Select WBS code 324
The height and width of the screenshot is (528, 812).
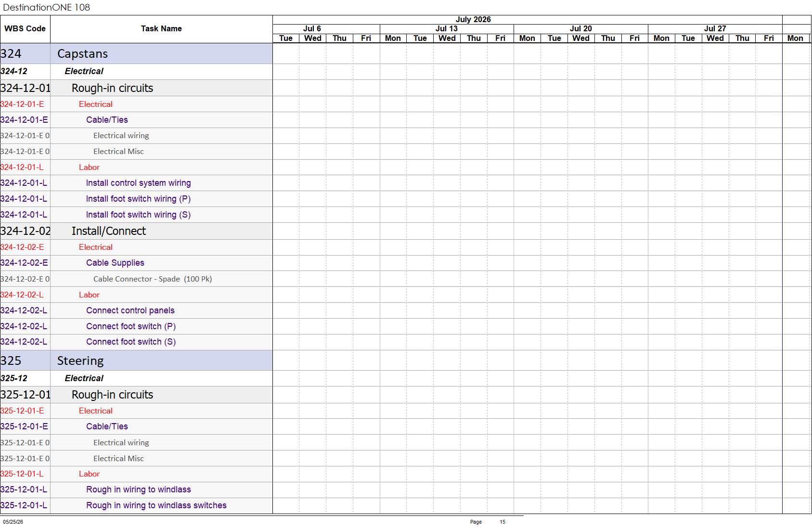point(11,53)
